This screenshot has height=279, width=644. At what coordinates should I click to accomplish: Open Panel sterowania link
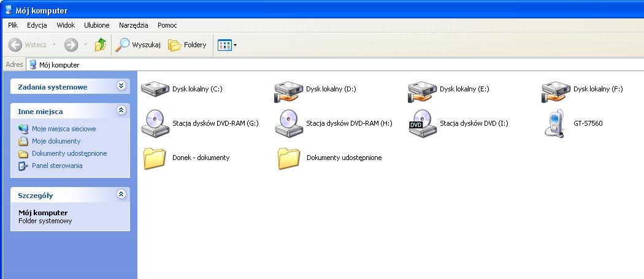57,166
